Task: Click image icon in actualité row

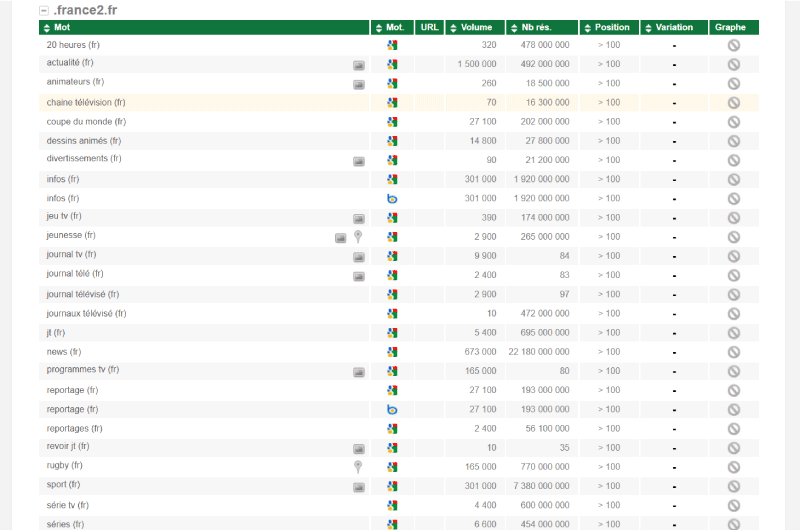Action: (x=359, y=65)
